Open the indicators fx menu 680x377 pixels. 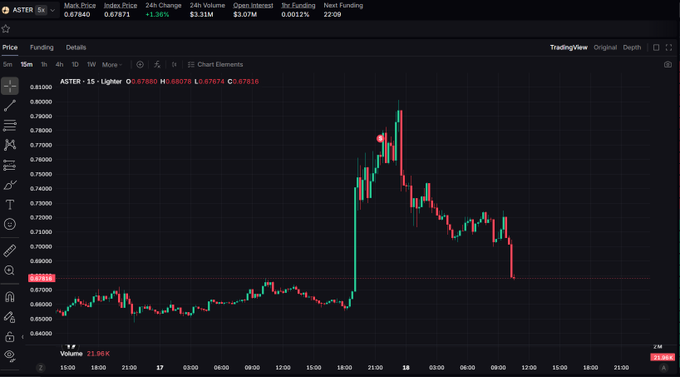pos(157,65)
